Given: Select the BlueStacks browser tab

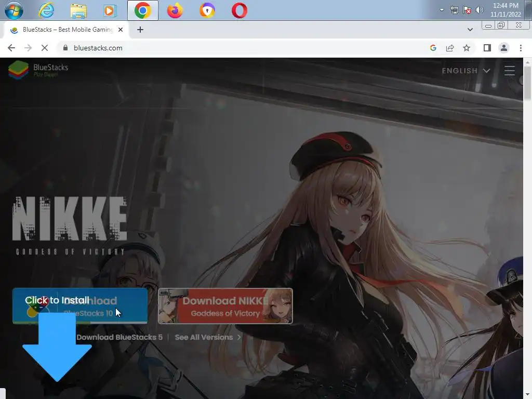Looking at the screenshot, I should 66,30.
